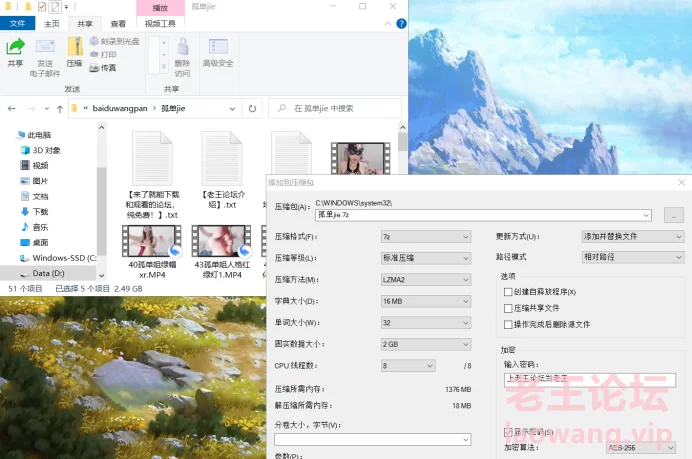This screenshot has width=692, height=459.
Task: Toggle delete source files after operation checkbox
Action: (x=508, y=325)
